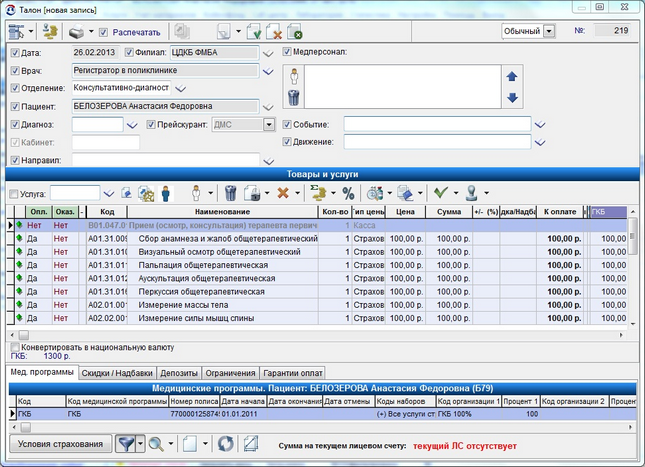Image resolution: width=645 pixels, height=467 pixels.
Task: Toggle the Событие checkbox
Action: [287, 124]
